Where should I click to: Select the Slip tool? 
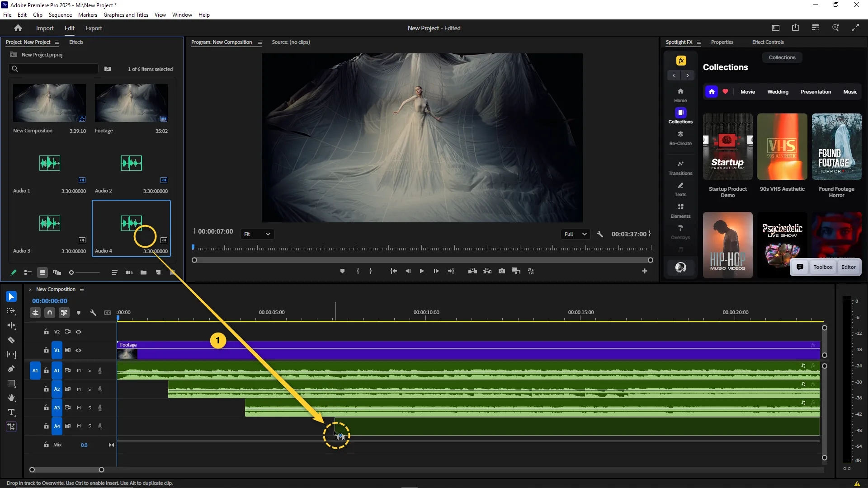[11, 354]
